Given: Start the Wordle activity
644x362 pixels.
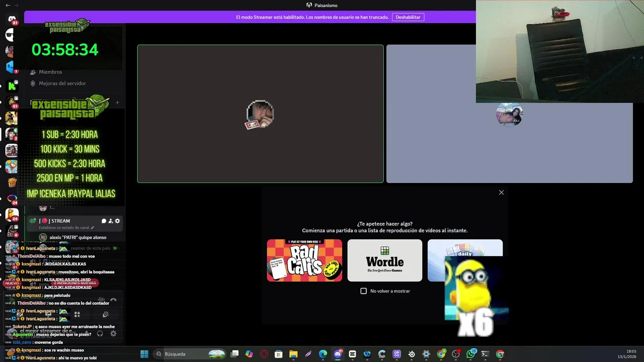Looking at the screenshot, I should pos(385,260).
